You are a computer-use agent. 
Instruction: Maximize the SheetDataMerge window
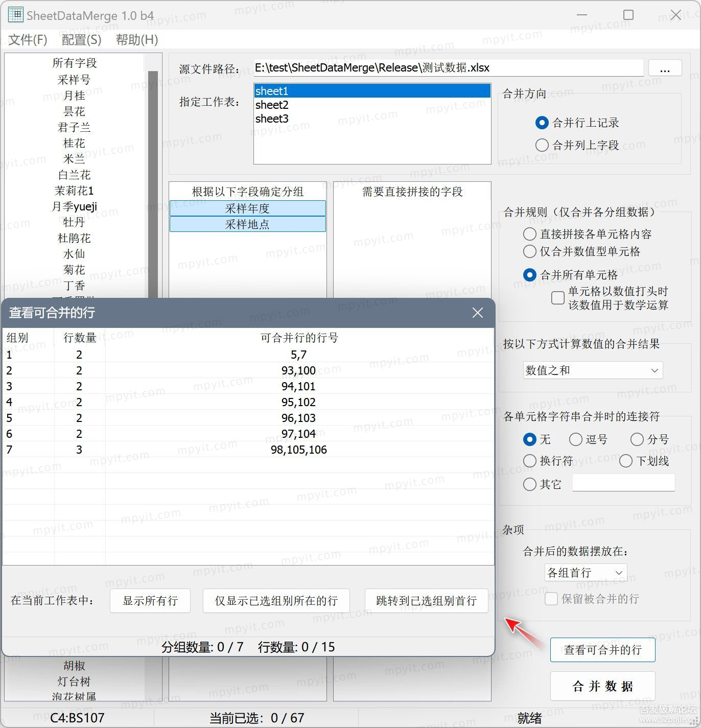pos(628,15)
